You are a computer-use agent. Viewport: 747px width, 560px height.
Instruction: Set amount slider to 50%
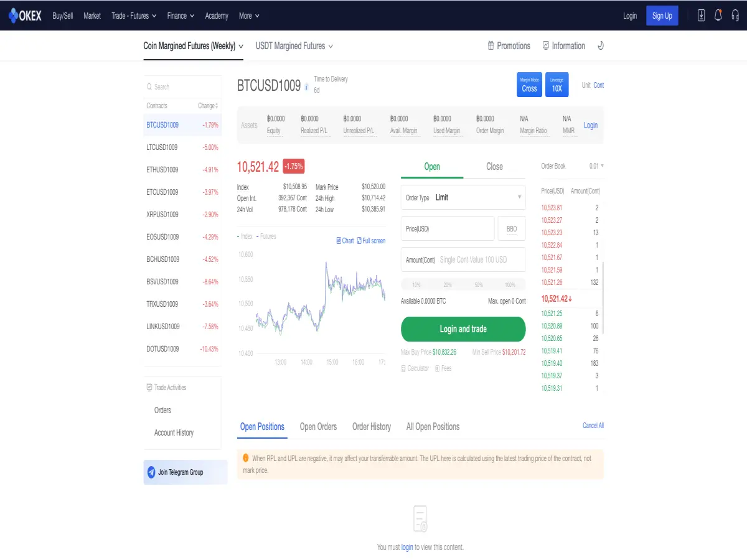click(x=479, y=284)
